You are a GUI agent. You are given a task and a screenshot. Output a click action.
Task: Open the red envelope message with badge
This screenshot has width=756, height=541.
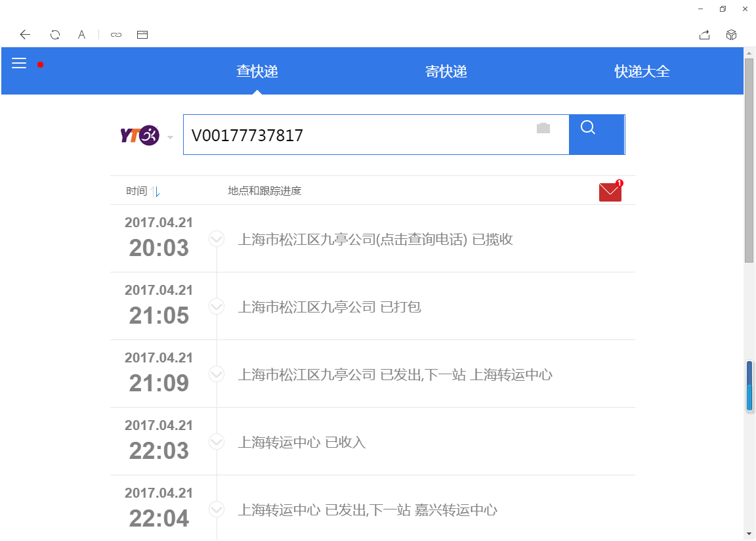click(x=610, y=191)
